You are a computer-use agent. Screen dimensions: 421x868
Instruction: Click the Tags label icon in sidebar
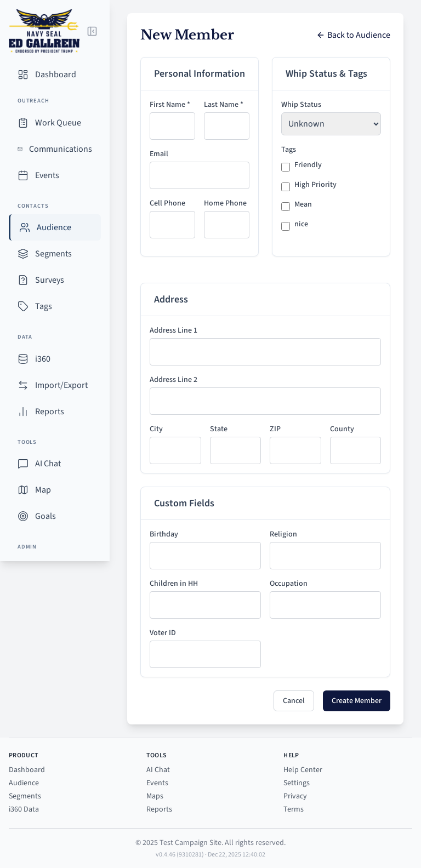coord(23,306)
